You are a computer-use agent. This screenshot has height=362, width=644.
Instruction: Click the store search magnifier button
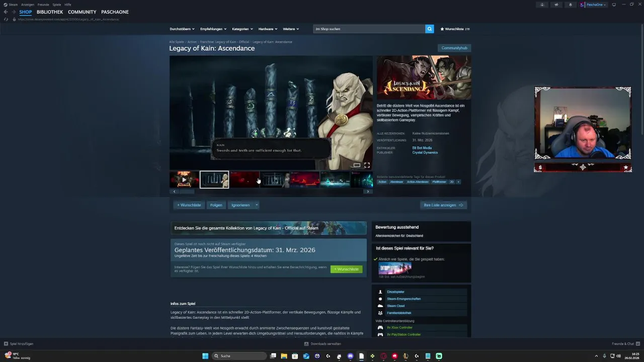(x=429, y=29)
